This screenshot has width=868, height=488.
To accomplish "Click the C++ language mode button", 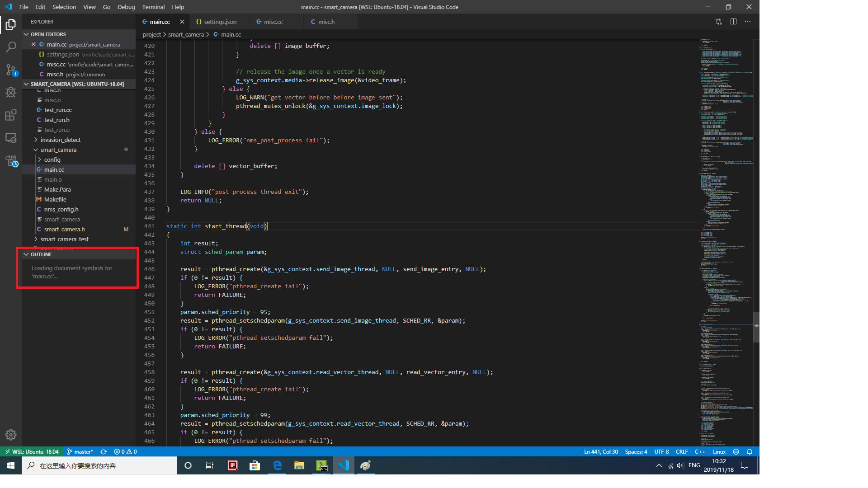I will [x=700, y=451].
